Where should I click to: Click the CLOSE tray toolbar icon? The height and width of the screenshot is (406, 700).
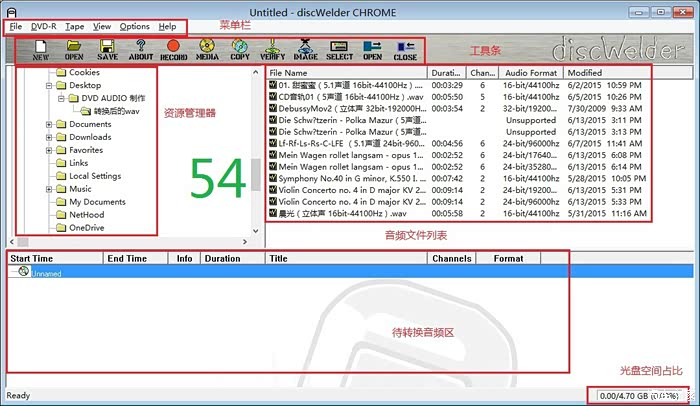[x=405, y=50]
